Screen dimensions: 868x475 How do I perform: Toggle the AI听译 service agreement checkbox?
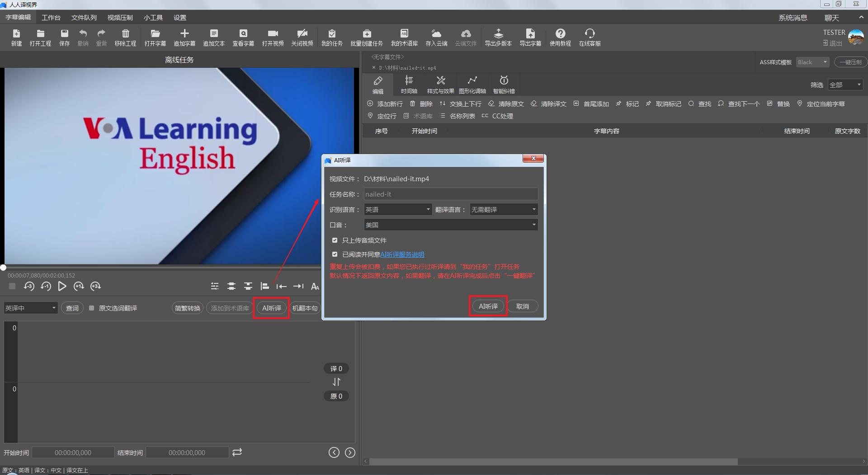click(x=335, y=254)
